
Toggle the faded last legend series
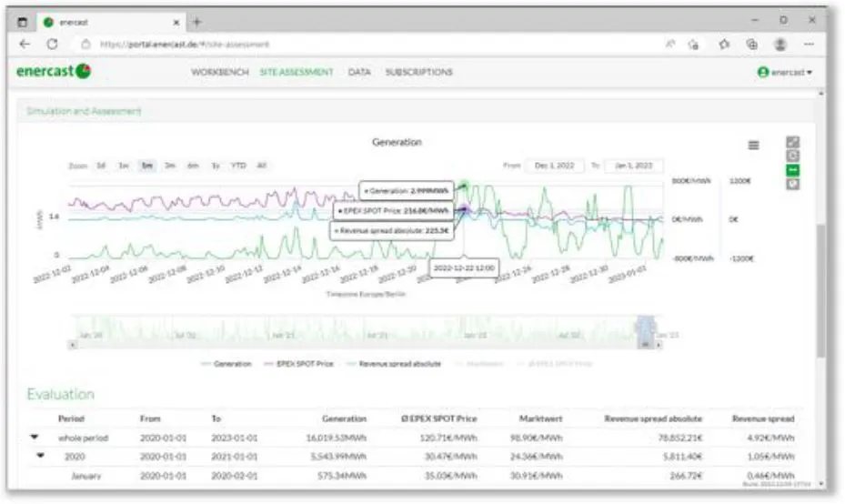[555, 364]
